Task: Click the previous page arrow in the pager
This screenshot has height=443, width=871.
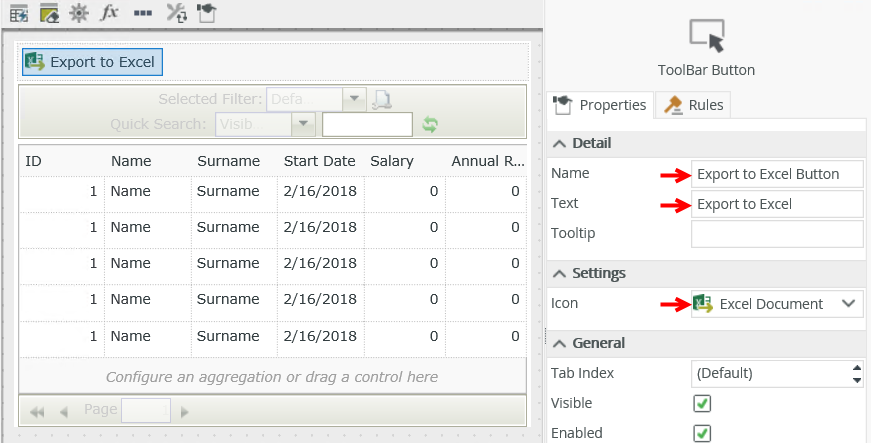Action: [x=64, y=411]
